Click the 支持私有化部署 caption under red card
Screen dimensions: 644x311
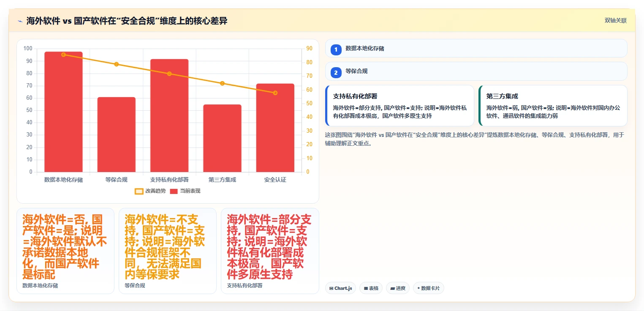click(245, 286)
